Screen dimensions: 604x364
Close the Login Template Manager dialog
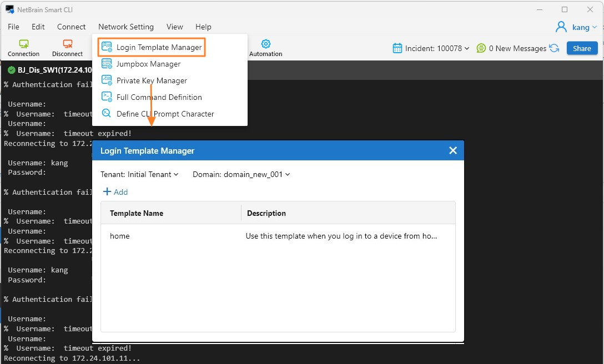[x=453, y=150]
